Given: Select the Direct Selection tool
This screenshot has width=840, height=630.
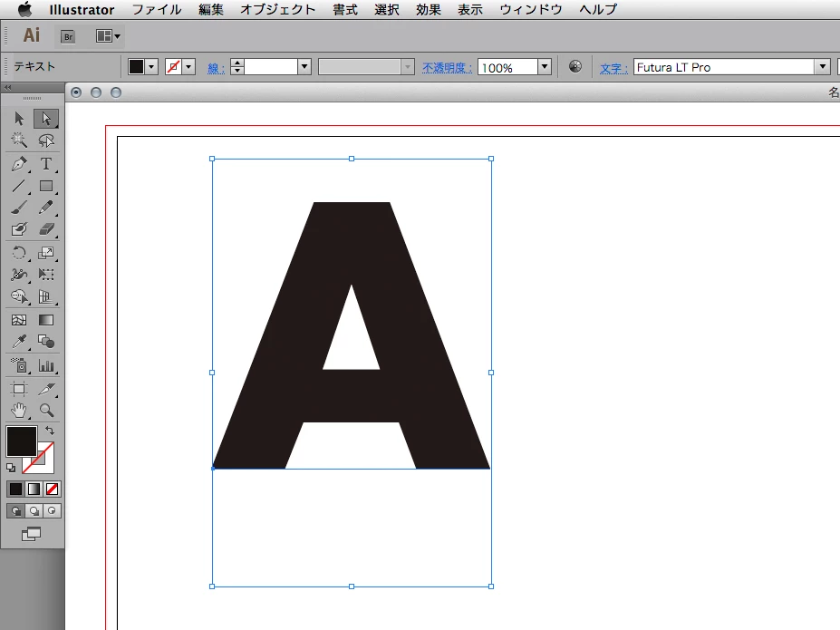Looking at the screenshot, I should [x=46, y=118].
